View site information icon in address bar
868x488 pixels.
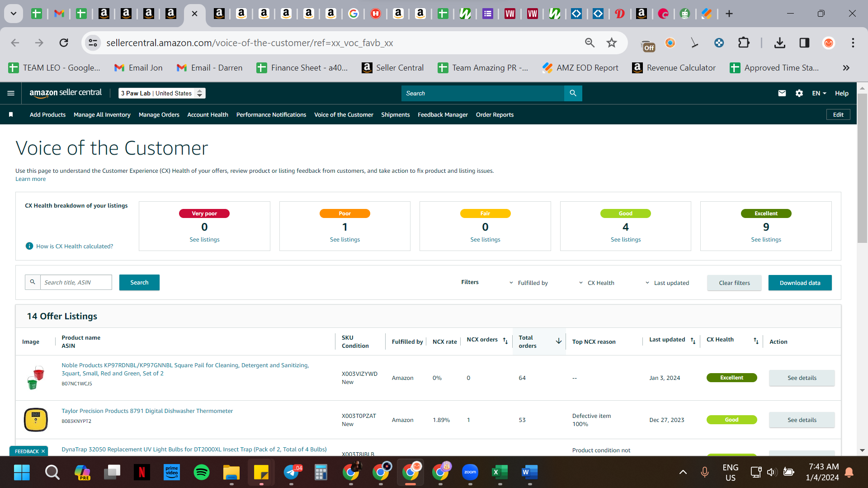[93, 43]
